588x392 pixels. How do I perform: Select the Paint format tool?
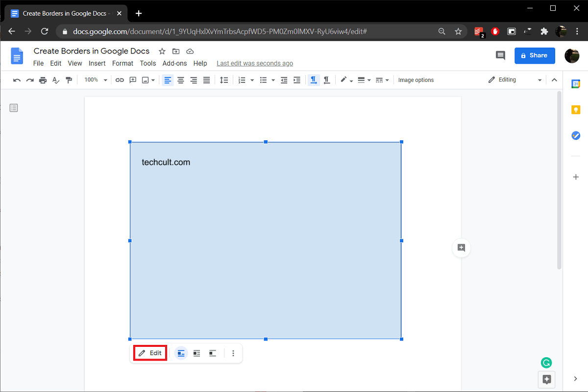[68, 79]
